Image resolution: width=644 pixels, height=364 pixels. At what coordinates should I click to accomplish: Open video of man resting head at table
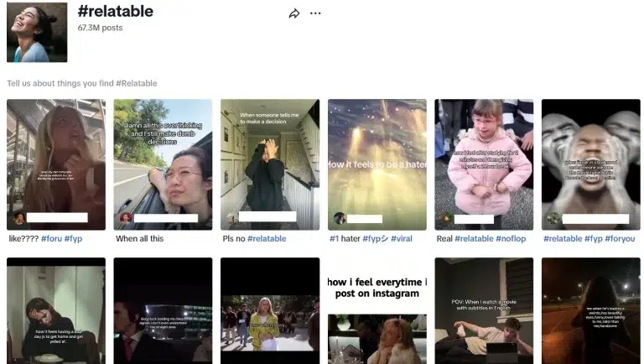pyautogui.click(x=56, y=311)
